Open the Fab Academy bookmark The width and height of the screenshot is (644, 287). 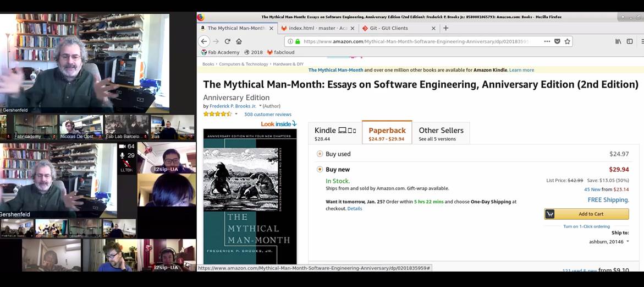[220, 52]
